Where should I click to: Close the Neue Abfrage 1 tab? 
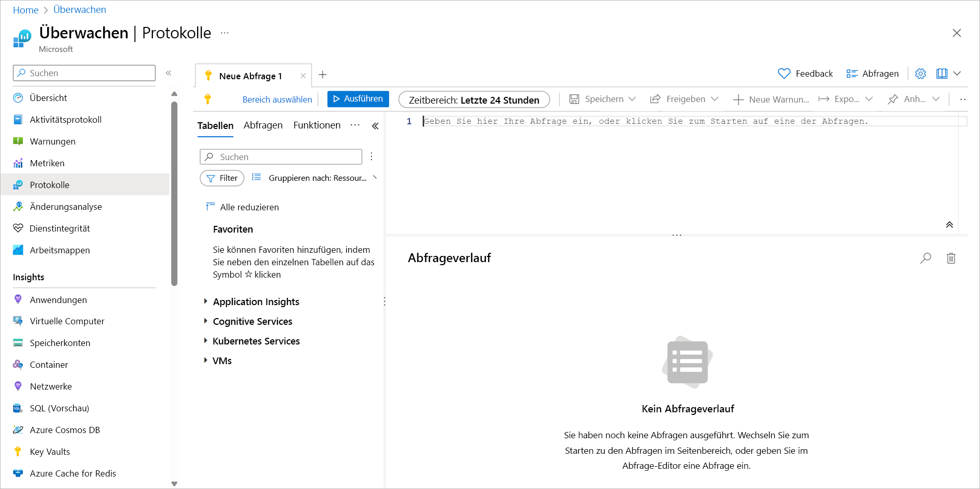[303, 76]
